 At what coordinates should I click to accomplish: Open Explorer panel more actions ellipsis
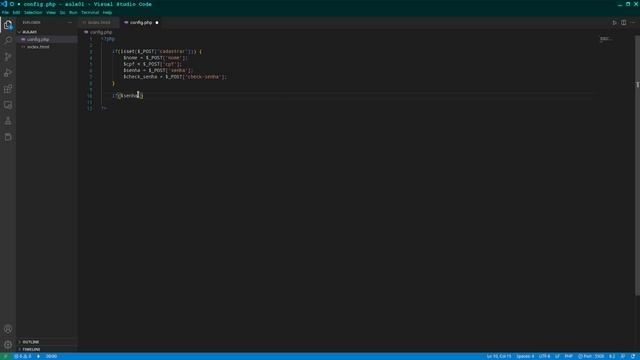point(70,22)
